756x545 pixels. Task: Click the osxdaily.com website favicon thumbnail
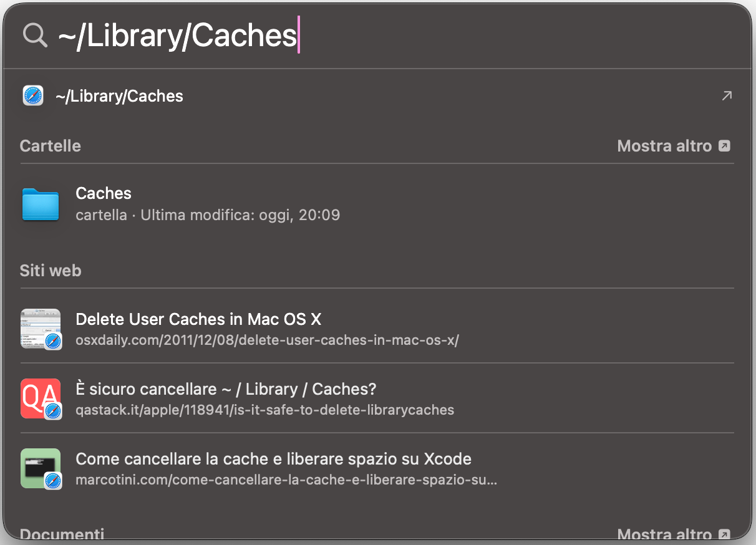coord(41,329)
